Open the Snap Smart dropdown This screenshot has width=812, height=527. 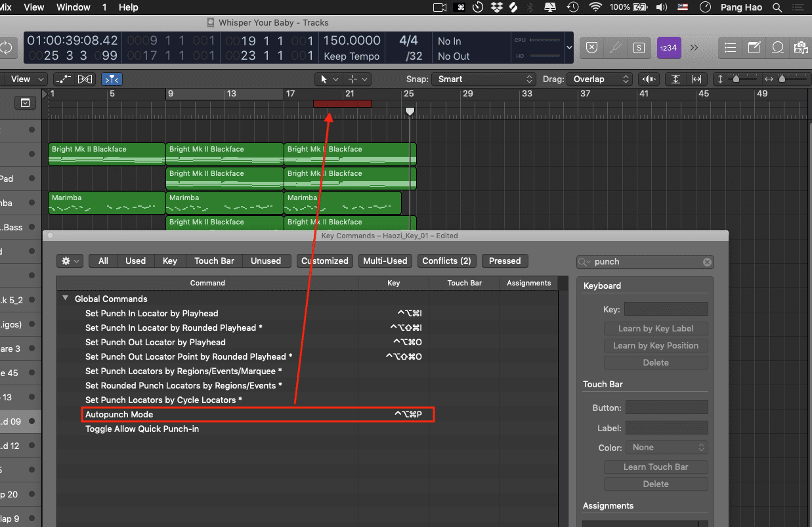coord(484,79)
